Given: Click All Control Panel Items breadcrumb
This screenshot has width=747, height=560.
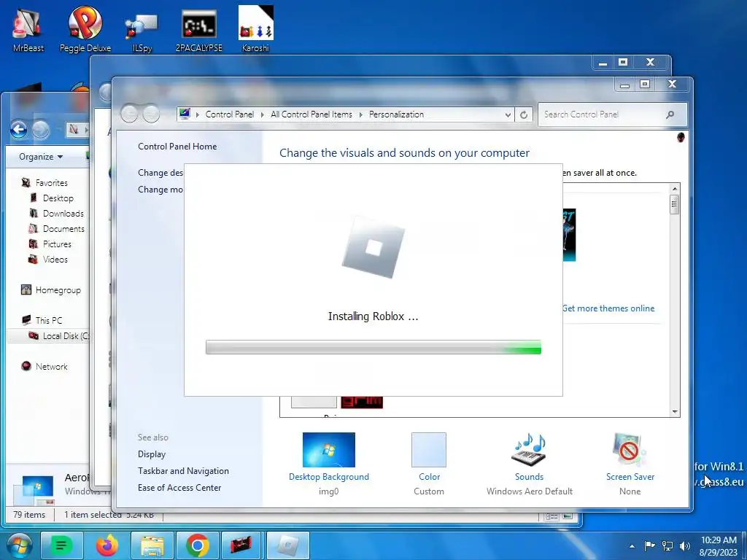Looking at the screenshot, I should 311,114.
